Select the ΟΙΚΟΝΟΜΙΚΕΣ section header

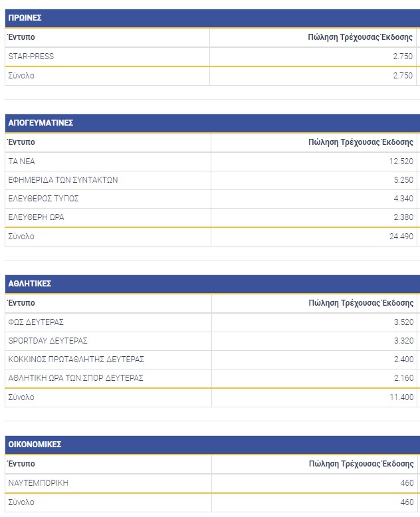coord(35,445)
